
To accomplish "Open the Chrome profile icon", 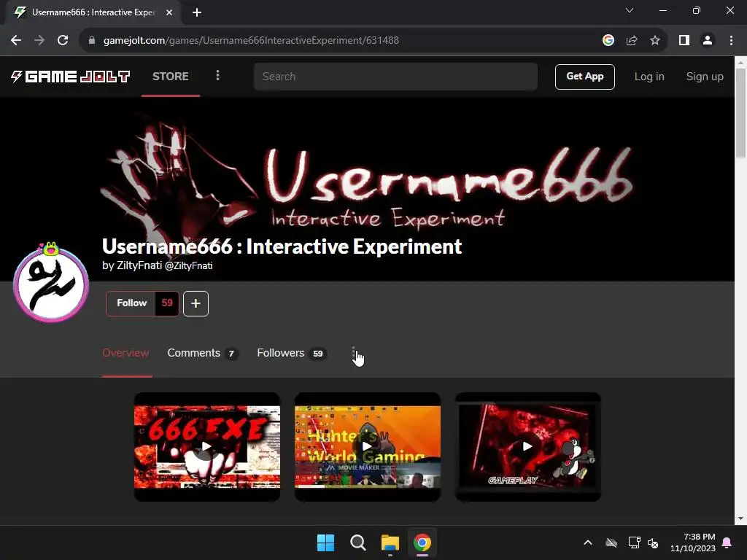I will point(708,41).
